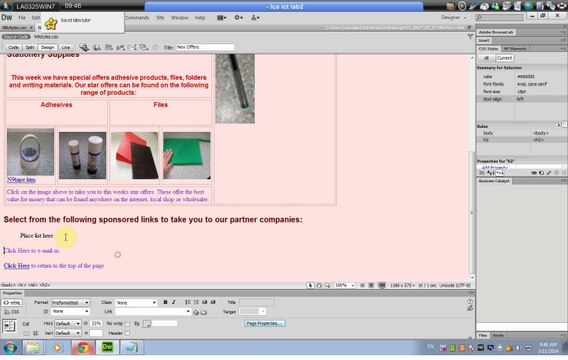
Task: Select the body rule in Rules list
Action: click(521, 133)
